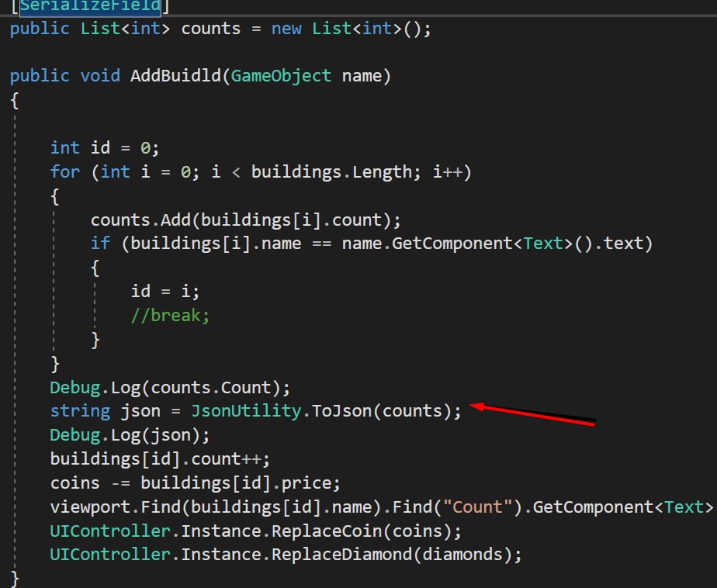
Task: Click the commented '//break;' line
Action: 170,316
